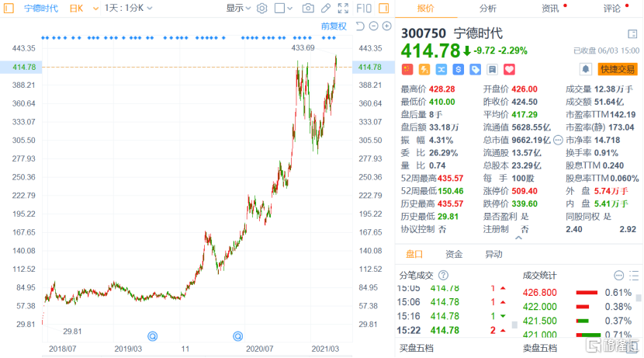Click the 跌停价 339.60 value
The image size is (644, 358).
[525, 204]
